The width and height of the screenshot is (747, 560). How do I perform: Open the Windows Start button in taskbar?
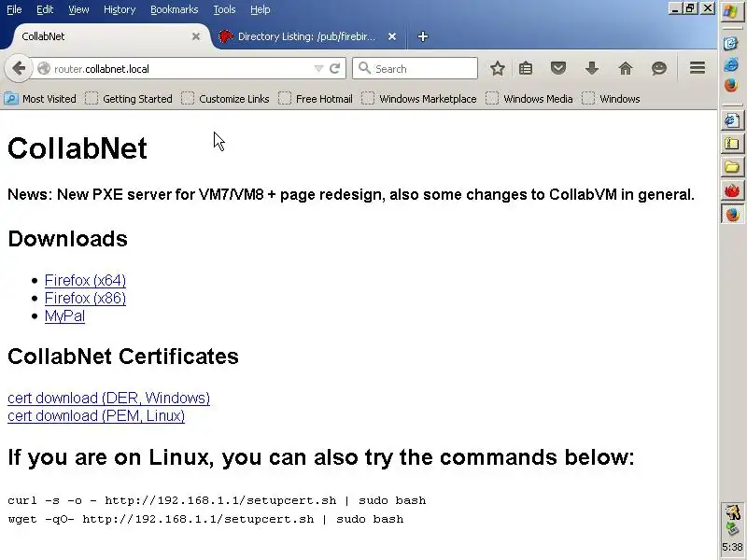[x=732, y=10]
